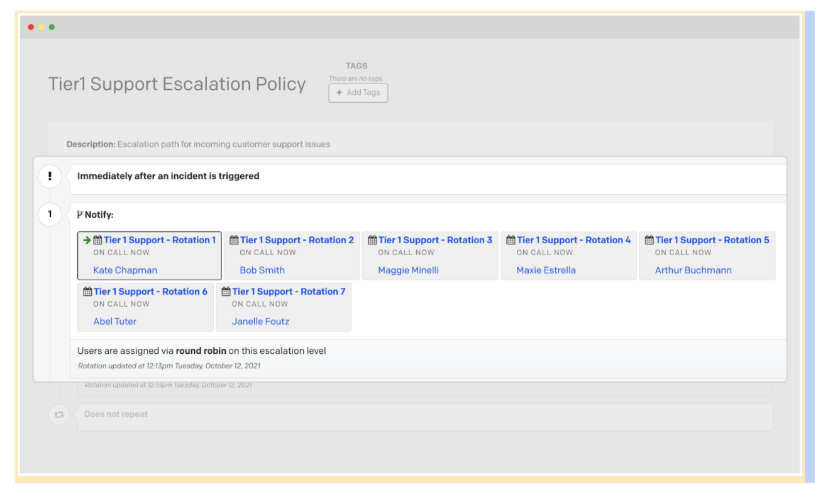Open Bob Smith's user profile

(x=262, y=270)
